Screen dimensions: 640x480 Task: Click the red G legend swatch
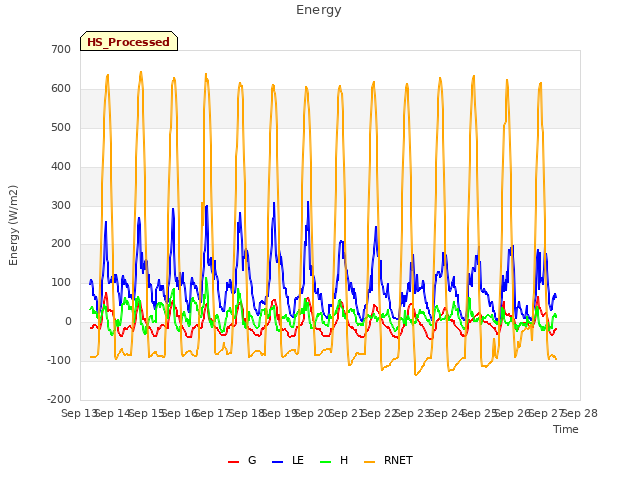point(233,462)
